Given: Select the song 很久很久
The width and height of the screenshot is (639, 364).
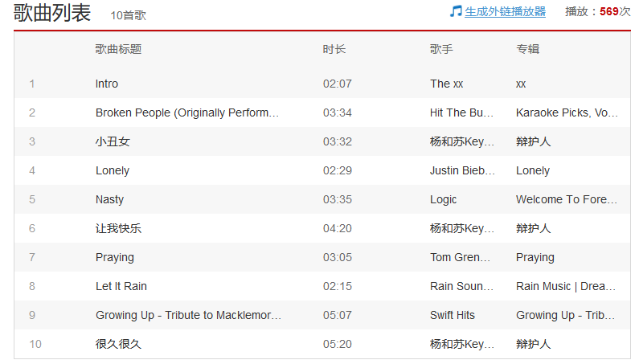Looking at the screenshot, I should point(118,344).
